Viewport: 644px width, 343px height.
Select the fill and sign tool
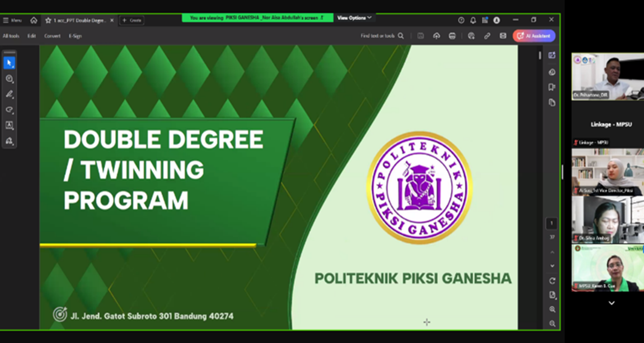coord(9,141)
